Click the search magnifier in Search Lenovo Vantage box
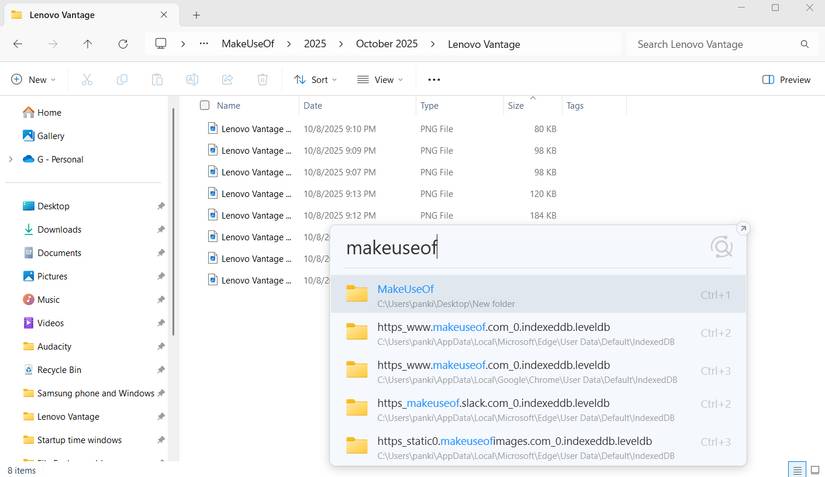The width and height of the screenshot is (825, 477). 804,44
